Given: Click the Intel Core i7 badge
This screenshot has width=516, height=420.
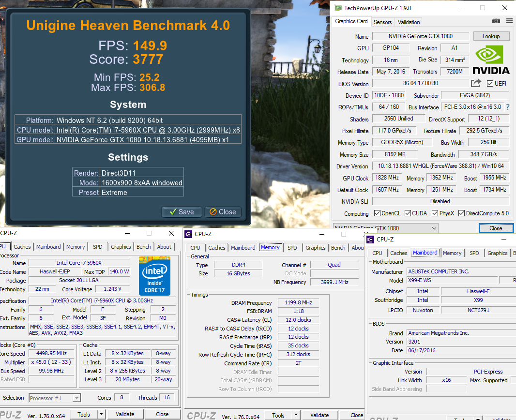Looking at the screenshot, I should pyautogui.click(x=154, y=276).
